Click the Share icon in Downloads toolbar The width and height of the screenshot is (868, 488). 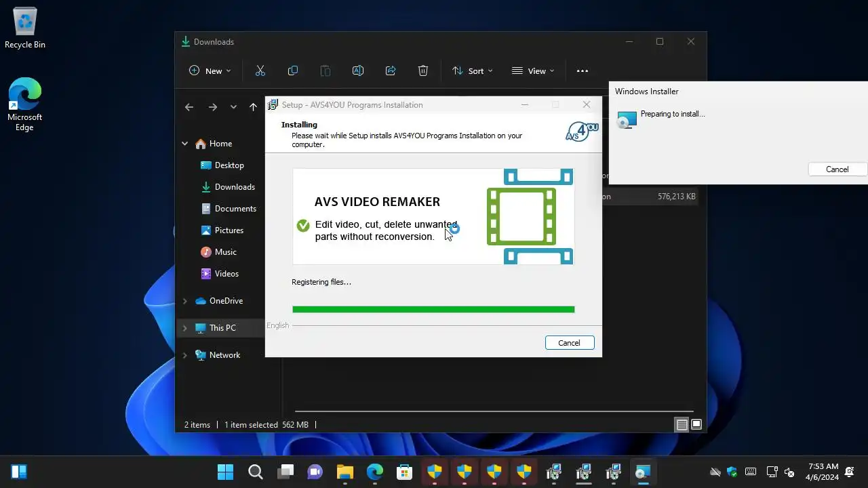click(x=391, y=70)
